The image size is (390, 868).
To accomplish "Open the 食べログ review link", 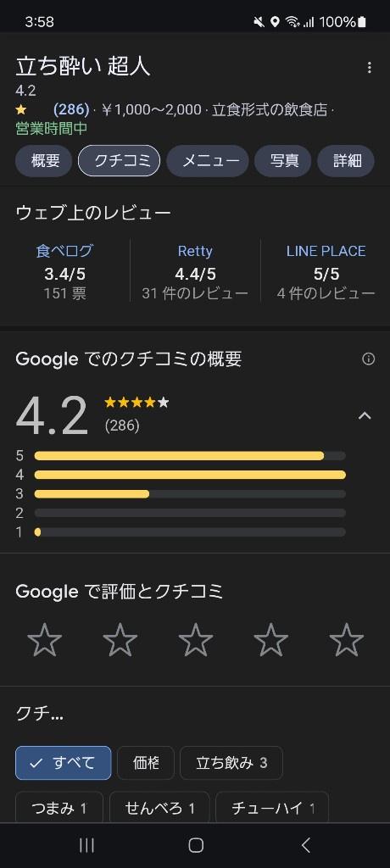I will pos(64,251).
